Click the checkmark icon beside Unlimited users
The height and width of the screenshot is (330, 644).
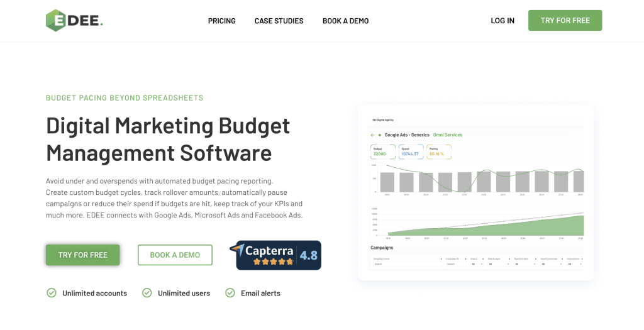click(x=147, y=293)
